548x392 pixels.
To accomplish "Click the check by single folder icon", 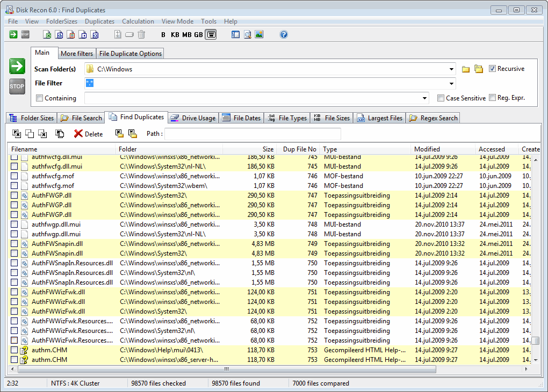I will [119, 134].
